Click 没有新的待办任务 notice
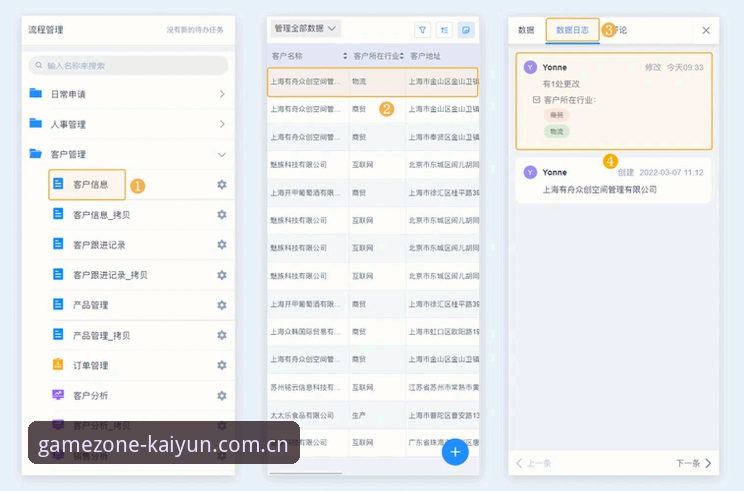This screenshot has height=491, width=744. pyautogui.click(x=195, y=30)
